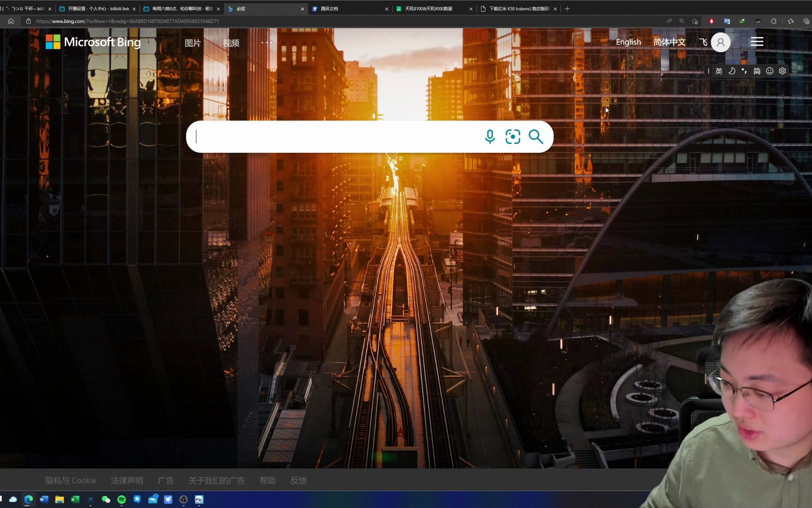
Task: Toggle IME punctuation mode
Action: coord(744,71)
